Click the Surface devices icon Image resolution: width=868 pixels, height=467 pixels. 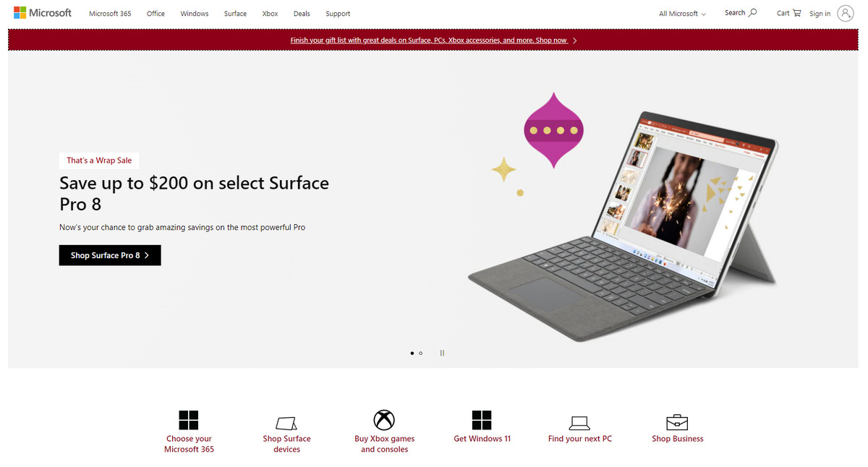[x=286, y=423]
